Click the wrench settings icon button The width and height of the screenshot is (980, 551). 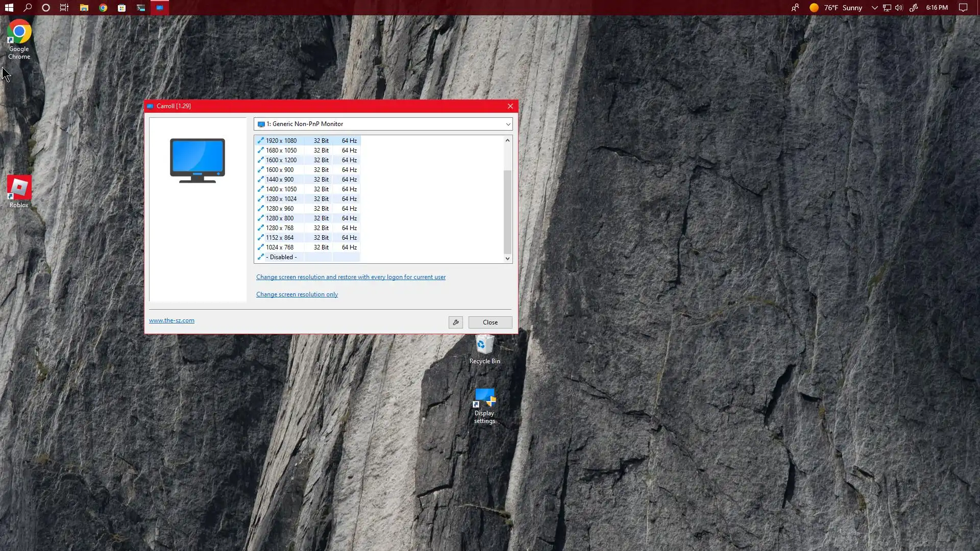click(456, 322)
